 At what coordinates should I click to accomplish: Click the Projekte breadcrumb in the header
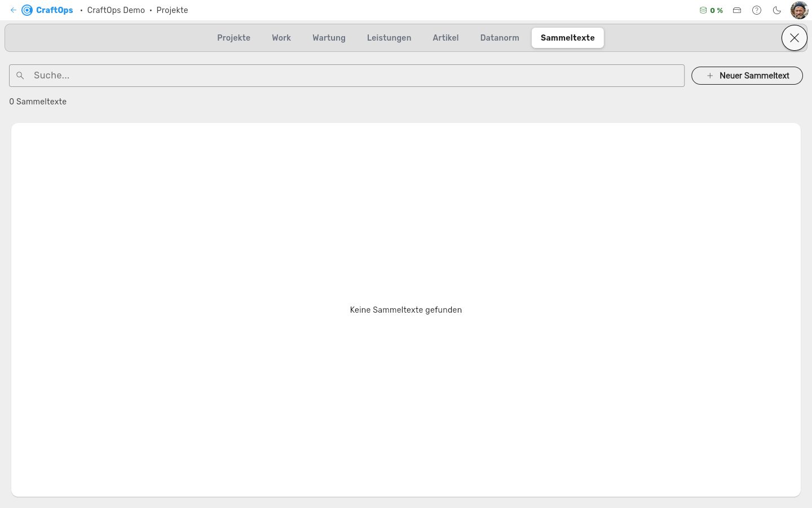click(173, 10)
